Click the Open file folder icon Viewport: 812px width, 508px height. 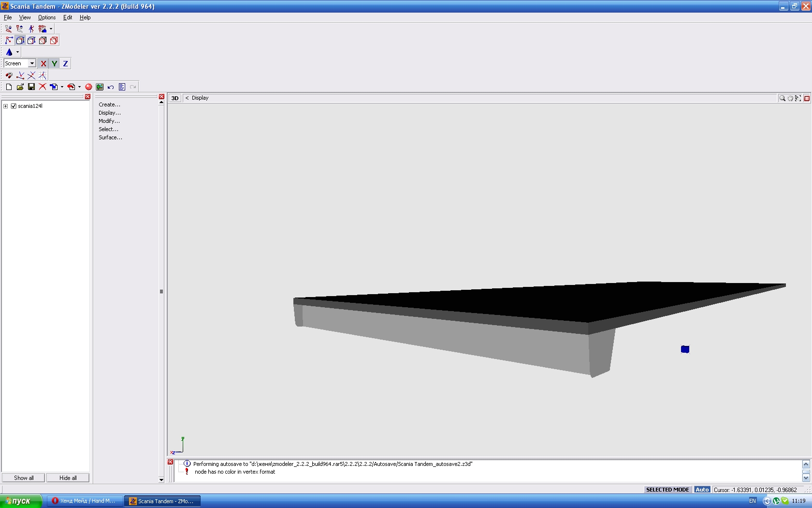click(x=20, y=87)
